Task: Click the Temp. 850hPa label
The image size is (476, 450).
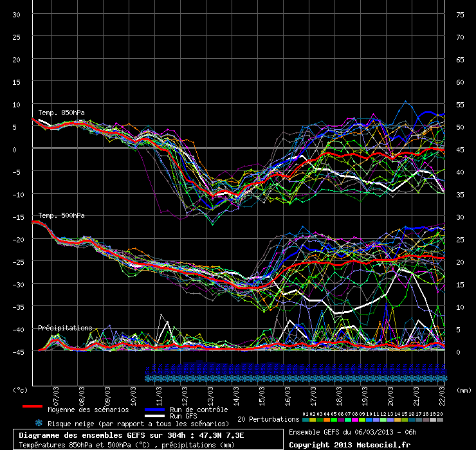Action: (61, 113)
